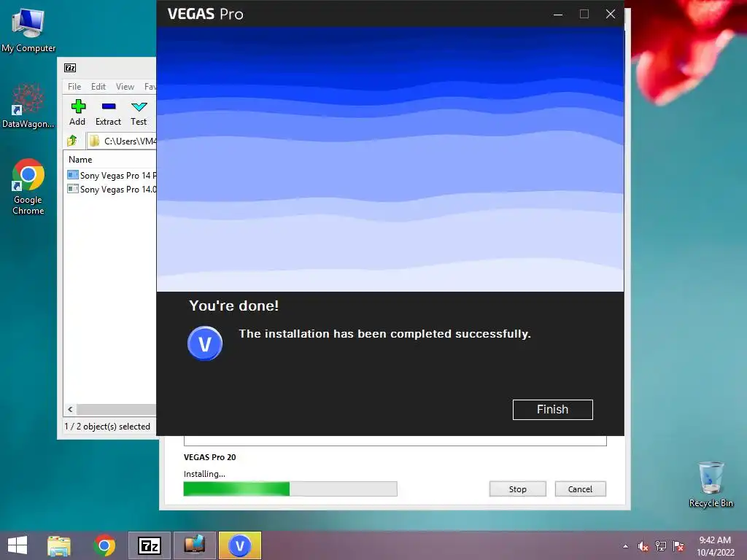
Task: Click the left scroll arrow in 7-Zip
Action: [70, 410]
